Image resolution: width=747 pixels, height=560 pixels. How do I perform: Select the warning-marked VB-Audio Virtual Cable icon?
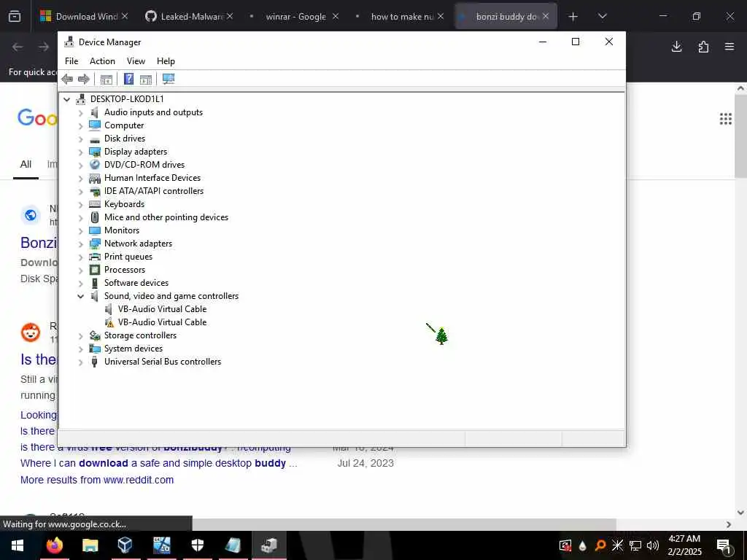[109, 322]
